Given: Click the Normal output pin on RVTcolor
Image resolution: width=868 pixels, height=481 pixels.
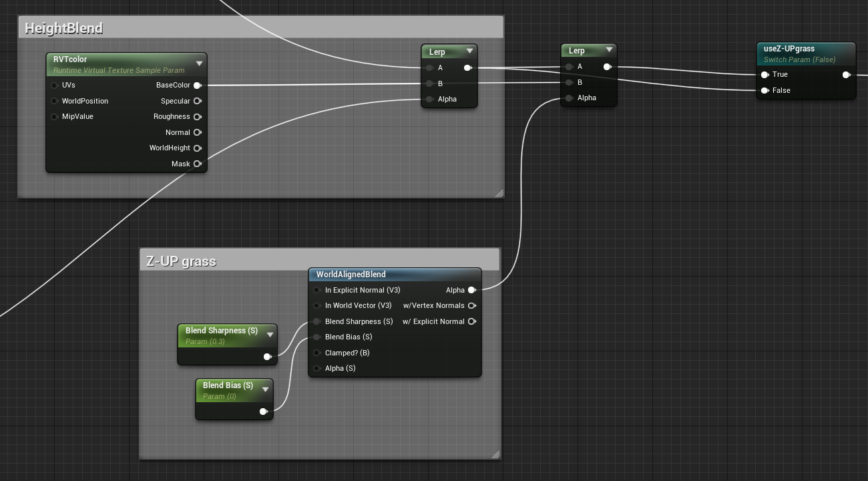Looking at the screenshot, I should click(198, 132).
